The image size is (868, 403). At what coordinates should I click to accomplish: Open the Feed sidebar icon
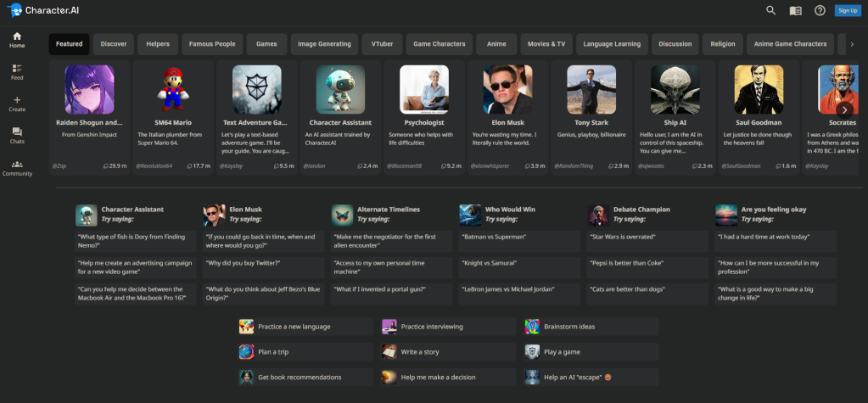point(17,71)
